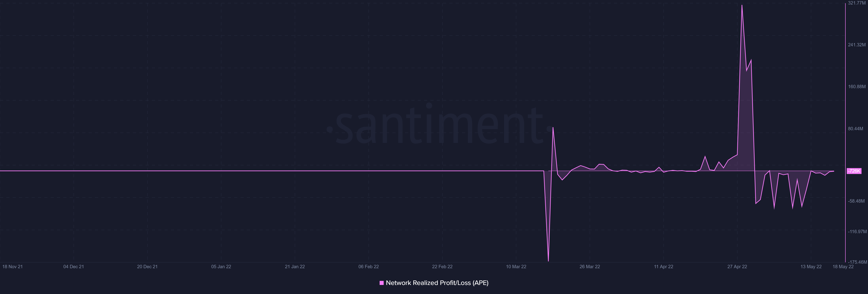
Task: Click the 241.32M y-axis label
Action: [856, 45]
